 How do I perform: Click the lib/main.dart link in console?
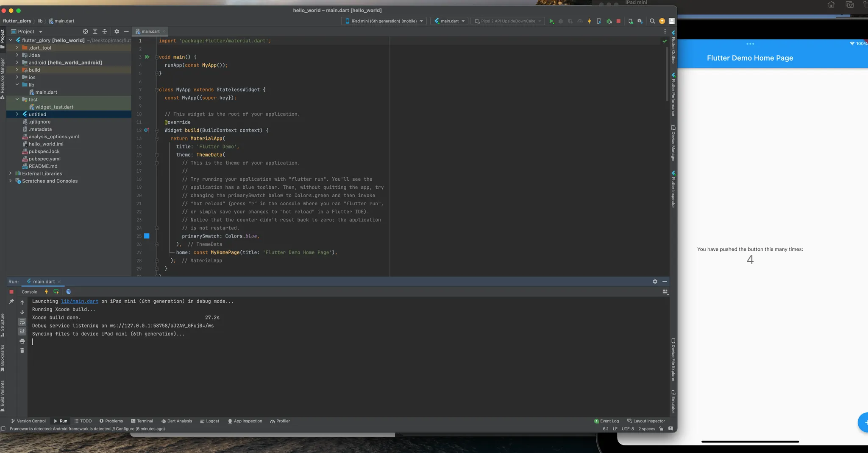(x=79, y=302)
